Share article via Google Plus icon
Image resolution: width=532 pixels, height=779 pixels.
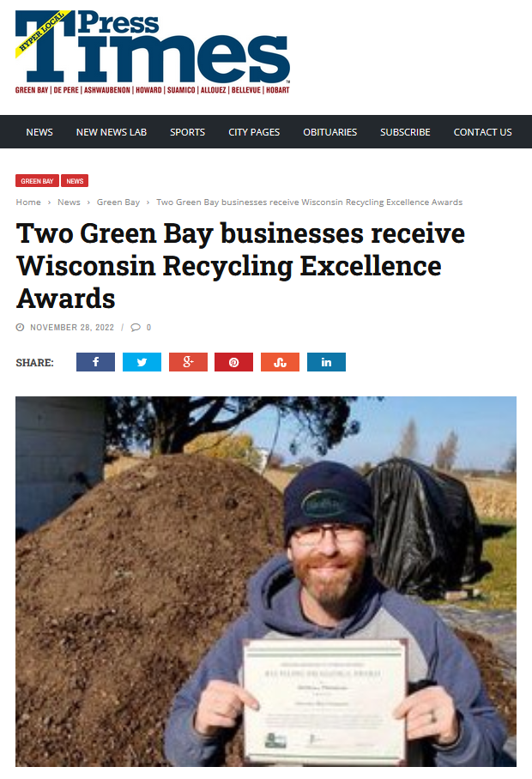188,362
